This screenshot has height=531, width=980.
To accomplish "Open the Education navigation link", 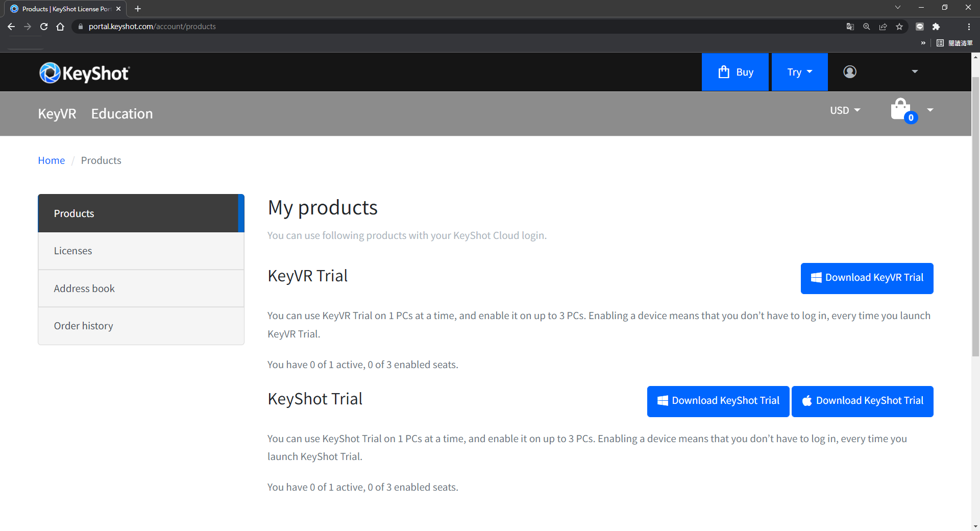I will (122, 113).
